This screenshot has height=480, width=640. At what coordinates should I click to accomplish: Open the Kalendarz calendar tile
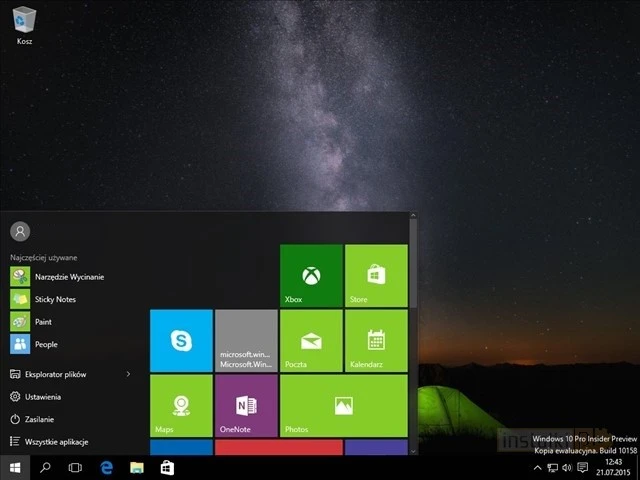tap(375, 340)
